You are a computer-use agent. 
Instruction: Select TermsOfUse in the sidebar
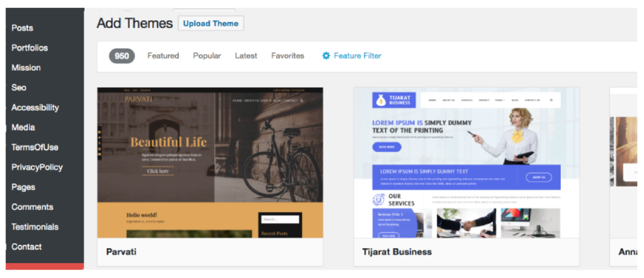35,147
